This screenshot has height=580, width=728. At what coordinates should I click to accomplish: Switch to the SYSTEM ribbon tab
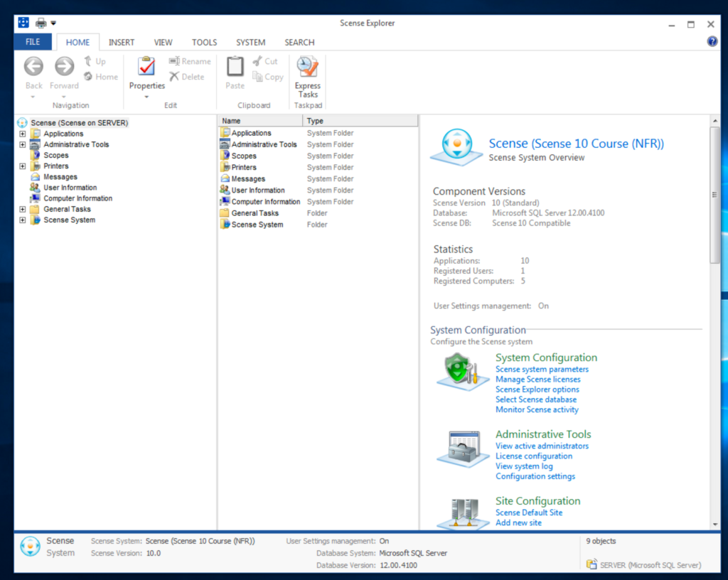[251, 42]
